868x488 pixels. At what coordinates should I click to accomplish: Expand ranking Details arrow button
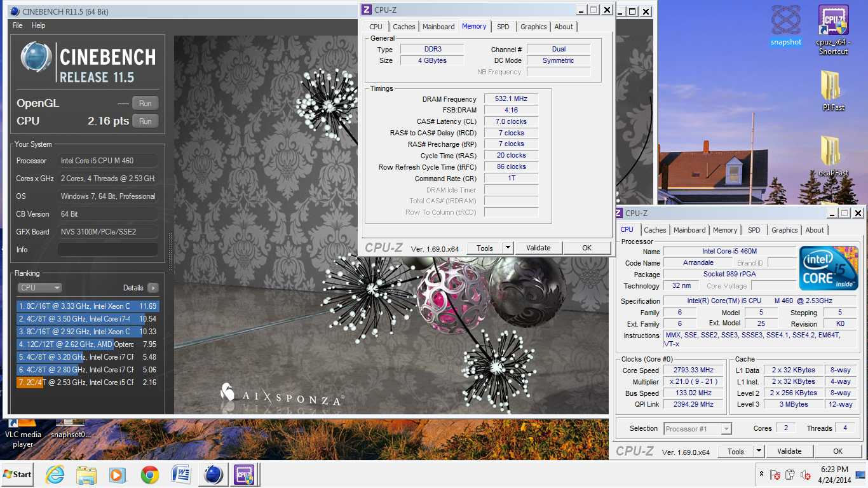pyautogui.click(x=153, y=287)
